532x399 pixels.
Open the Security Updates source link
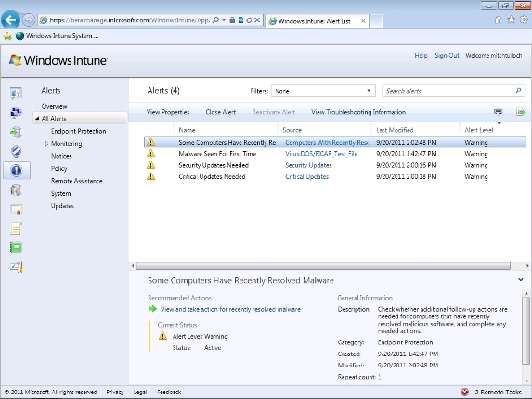click(x=308, y=165)
